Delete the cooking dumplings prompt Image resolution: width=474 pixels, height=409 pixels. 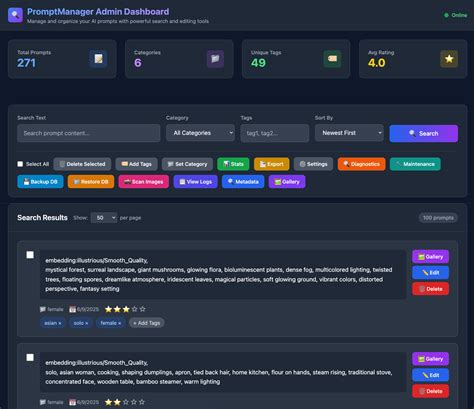tap(430, 391)
